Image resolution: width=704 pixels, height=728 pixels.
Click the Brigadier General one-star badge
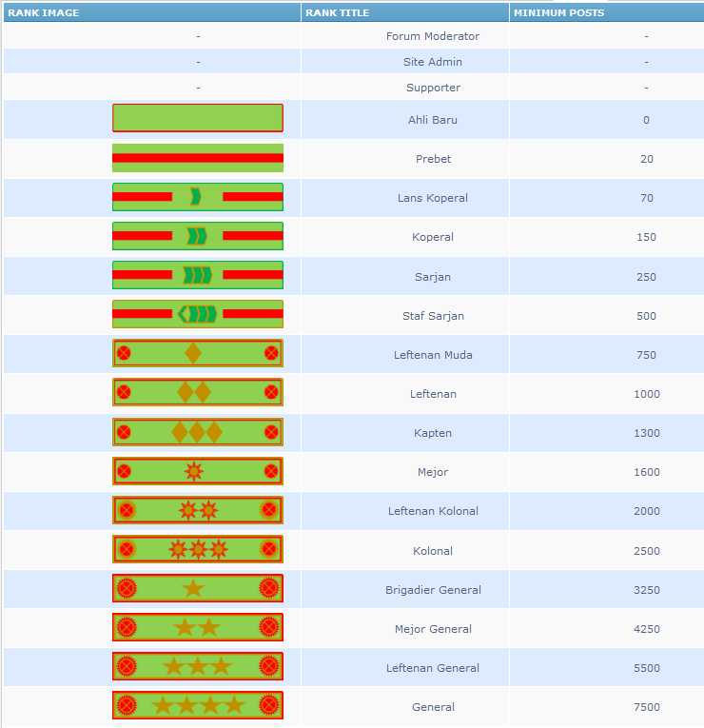point(198,588)
